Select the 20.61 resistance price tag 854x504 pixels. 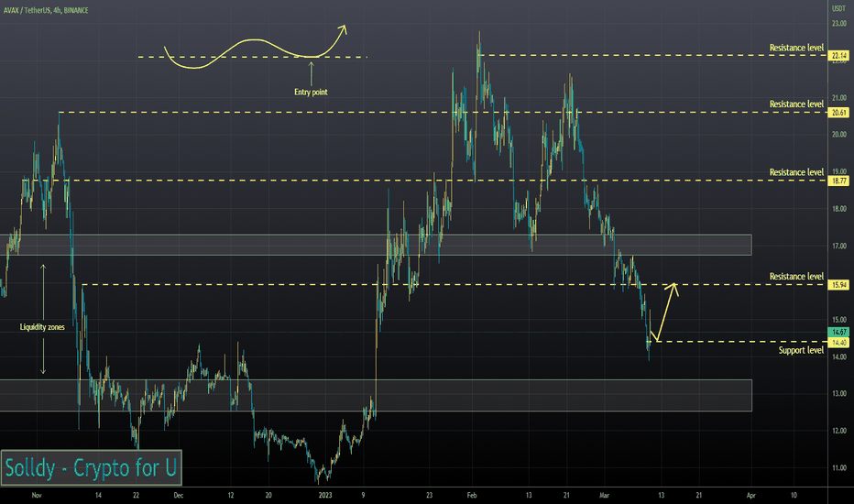[x=838, y=113]
